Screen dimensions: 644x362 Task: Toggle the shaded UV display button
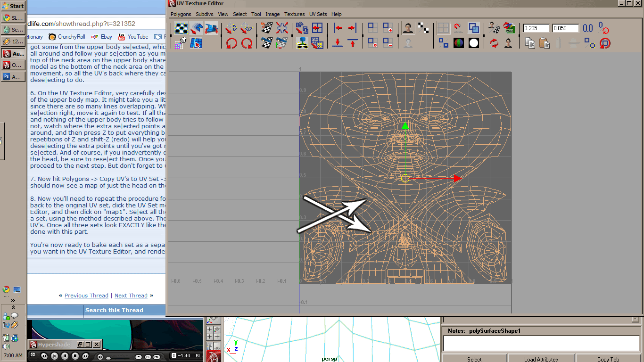tap(473, 28)
